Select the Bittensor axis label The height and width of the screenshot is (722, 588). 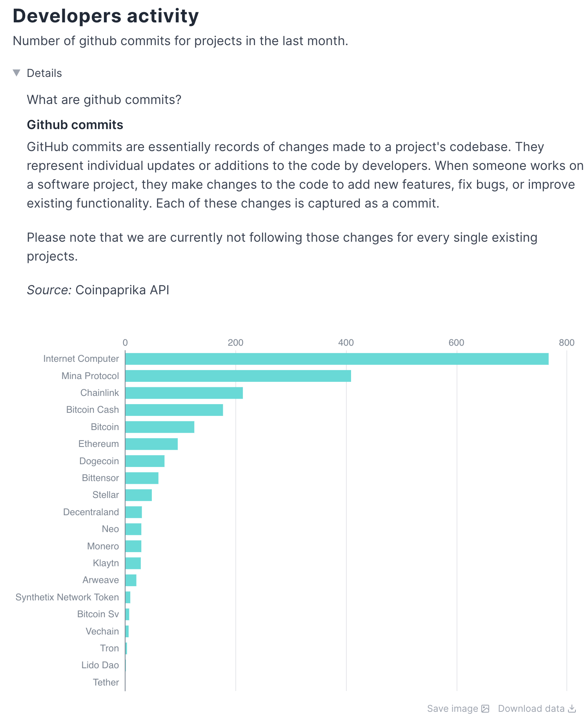click(x=100, y=478)
